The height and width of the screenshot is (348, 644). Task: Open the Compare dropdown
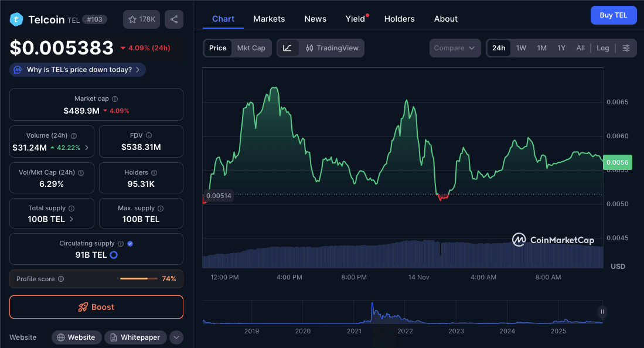pos(455,47)
